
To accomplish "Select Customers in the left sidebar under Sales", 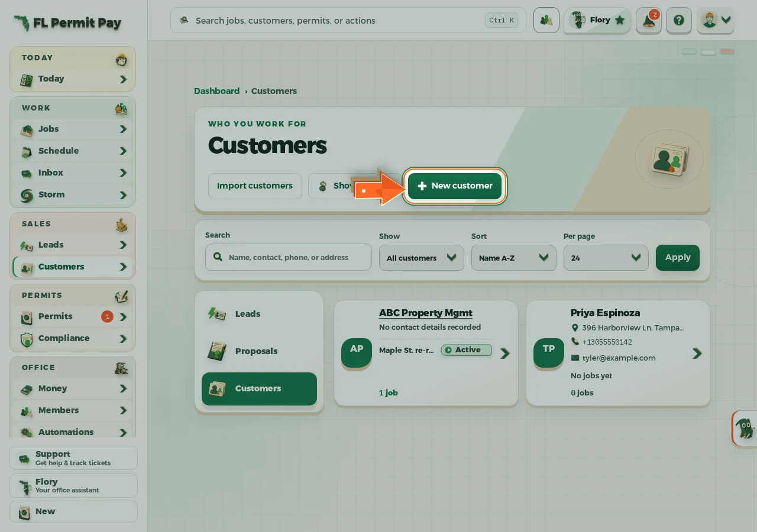I will pos(73,267).
